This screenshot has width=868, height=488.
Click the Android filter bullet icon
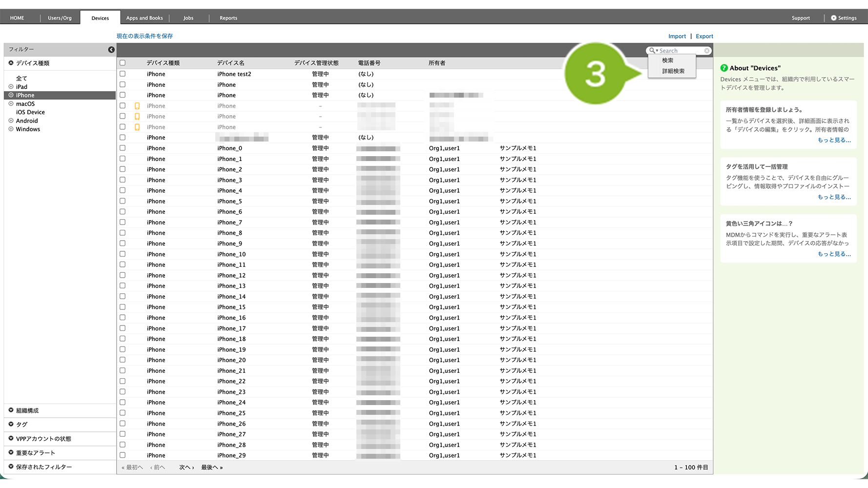(11, 121)
